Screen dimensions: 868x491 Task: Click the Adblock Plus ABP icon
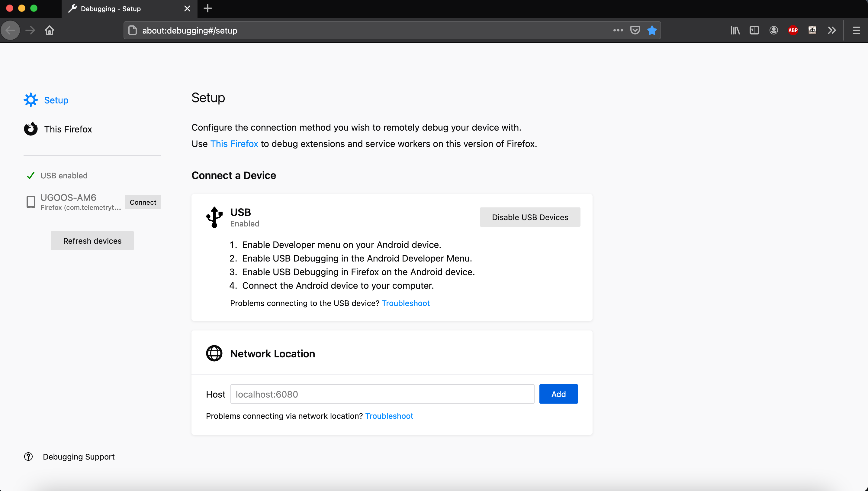click(x=793, y=30)
